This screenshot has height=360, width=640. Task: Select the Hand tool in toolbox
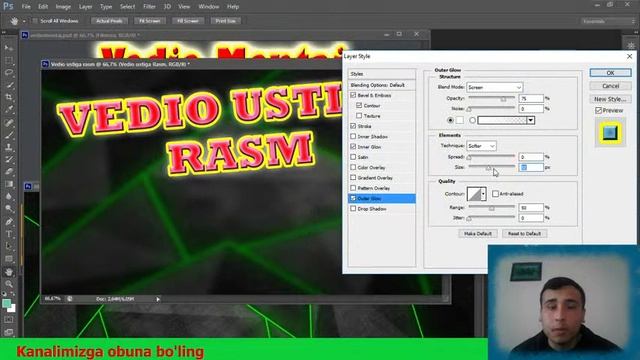point(9,272)
